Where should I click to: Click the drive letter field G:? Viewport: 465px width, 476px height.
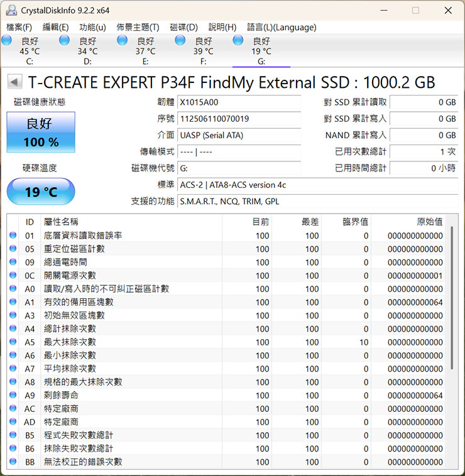(239, 168)
